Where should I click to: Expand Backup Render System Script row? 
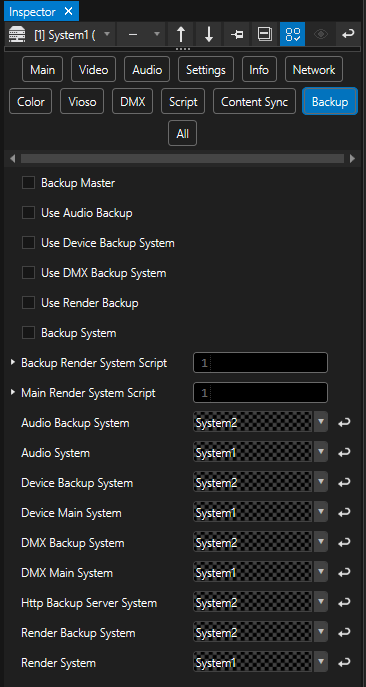[x=13, y=362]
